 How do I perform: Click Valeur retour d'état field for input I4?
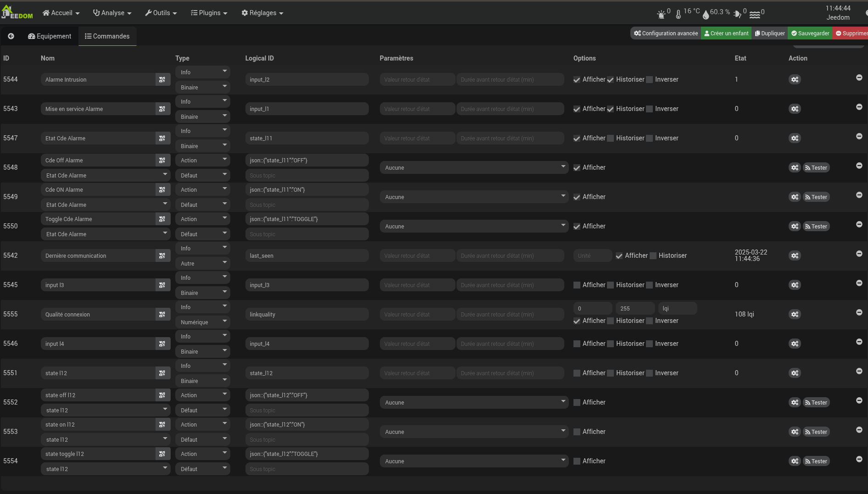point(417,344)
